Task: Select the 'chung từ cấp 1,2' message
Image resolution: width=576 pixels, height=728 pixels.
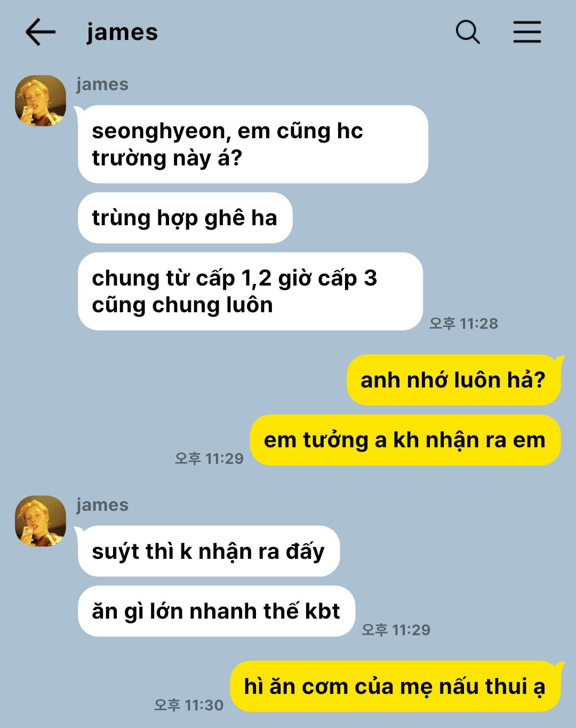Action: point(250,291)
